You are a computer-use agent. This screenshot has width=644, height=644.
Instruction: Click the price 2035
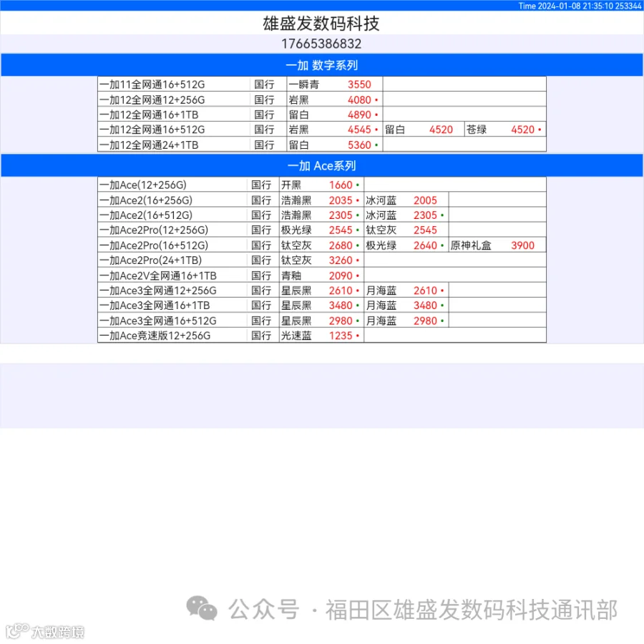[341, 200]
